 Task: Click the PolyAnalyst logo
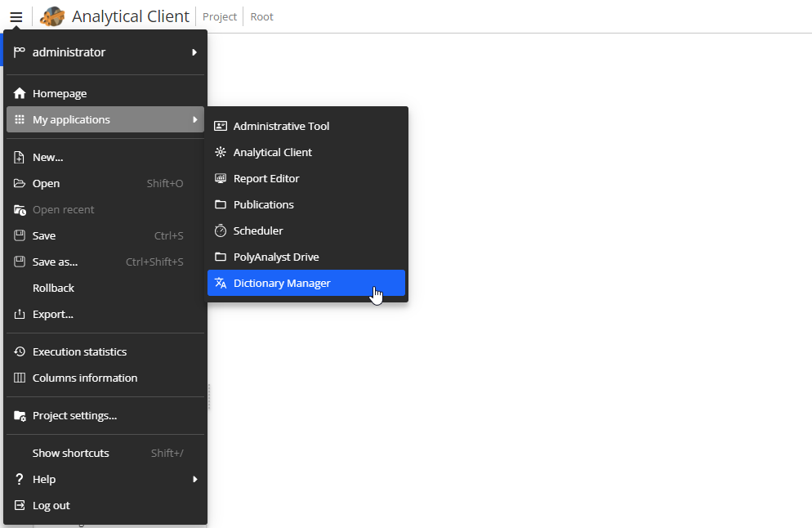click(51, 16)
